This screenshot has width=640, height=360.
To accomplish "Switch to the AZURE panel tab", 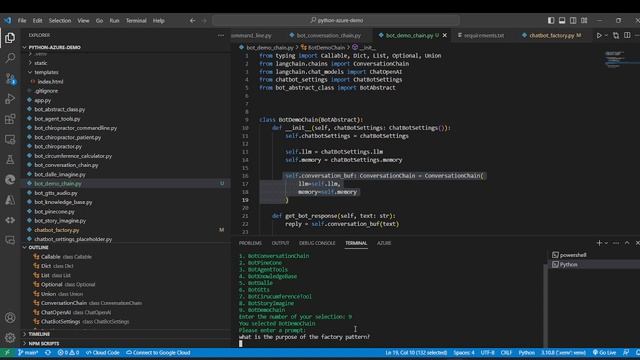I will [x=384, y=243].
